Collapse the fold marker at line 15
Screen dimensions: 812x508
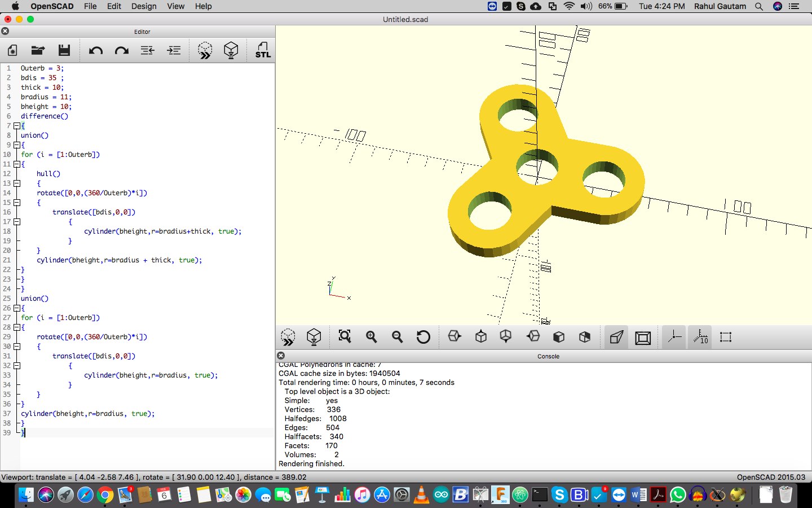point(17,203)
